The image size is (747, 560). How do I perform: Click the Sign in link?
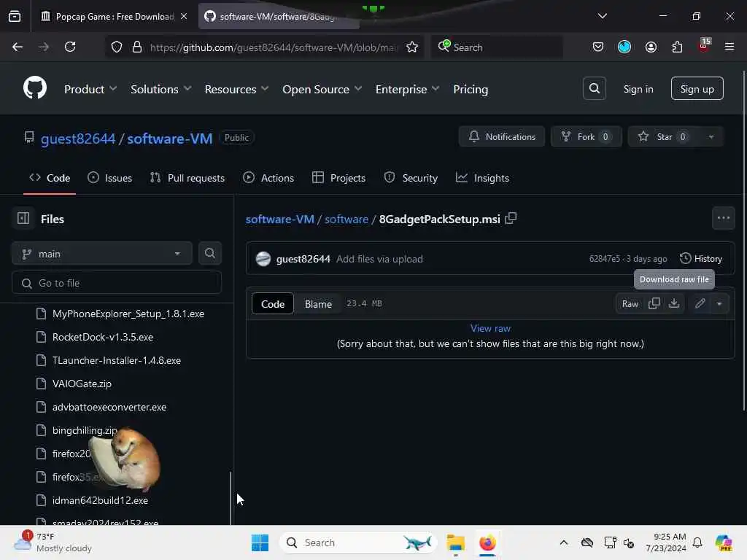tap(638, 89)
